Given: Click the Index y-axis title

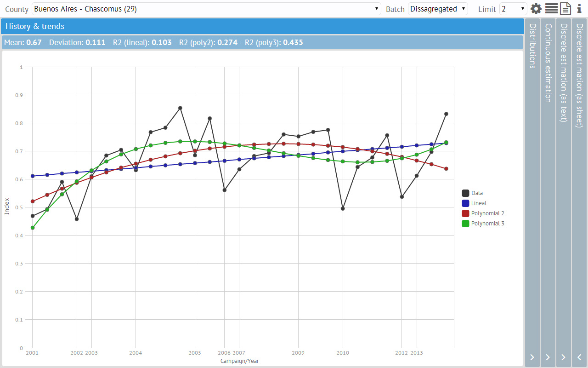Looking at the screenshot, I should tap(6, 207).
